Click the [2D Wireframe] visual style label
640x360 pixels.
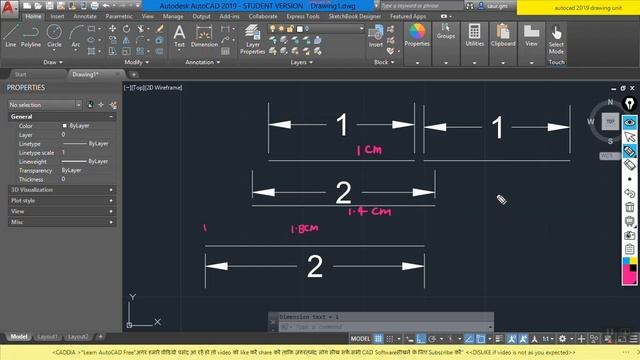(164, 87)
